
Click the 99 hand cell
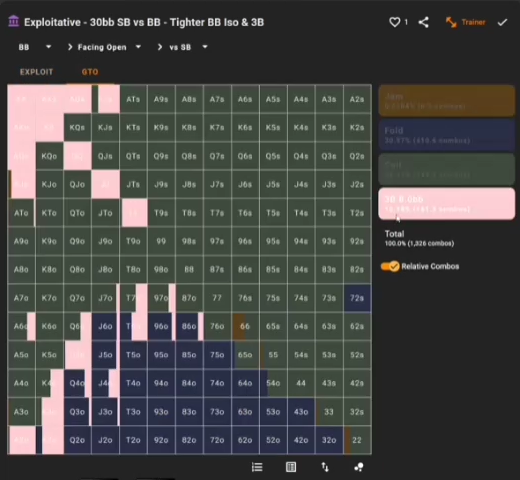click(x=161, y=241)
